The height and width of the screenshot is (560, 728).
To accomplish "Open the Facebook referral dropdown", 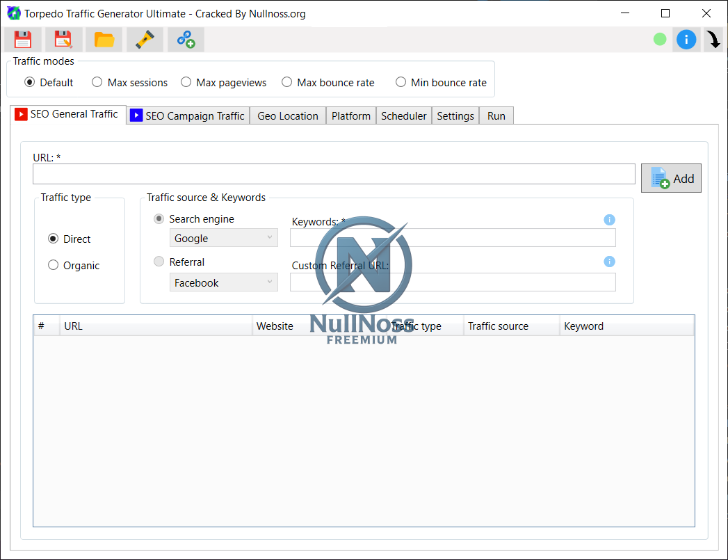I will (x=224, y=282).
